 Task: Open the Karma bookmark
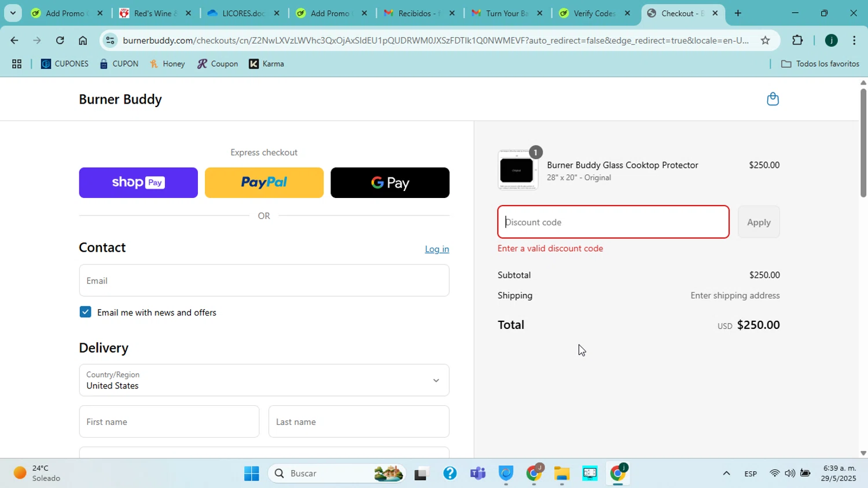point(267,64)
